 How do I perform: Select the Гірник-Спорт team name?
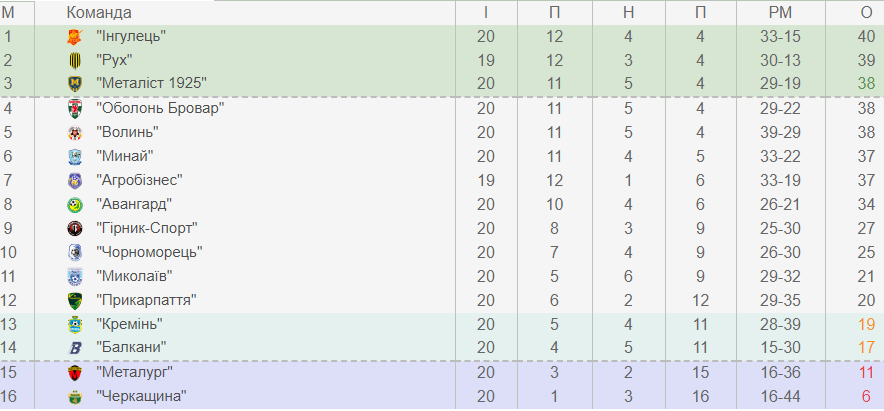[x=146, y=228]
